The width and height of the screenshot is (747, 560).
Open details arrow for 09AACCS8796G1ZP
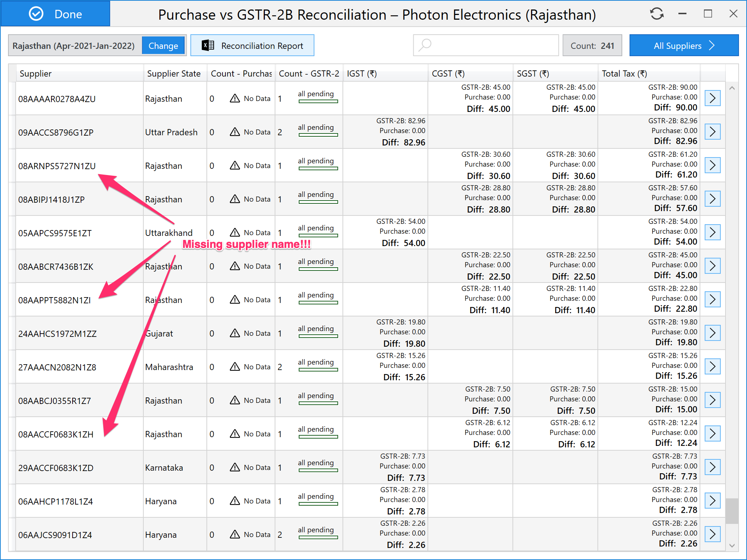[x=712, y=132]
